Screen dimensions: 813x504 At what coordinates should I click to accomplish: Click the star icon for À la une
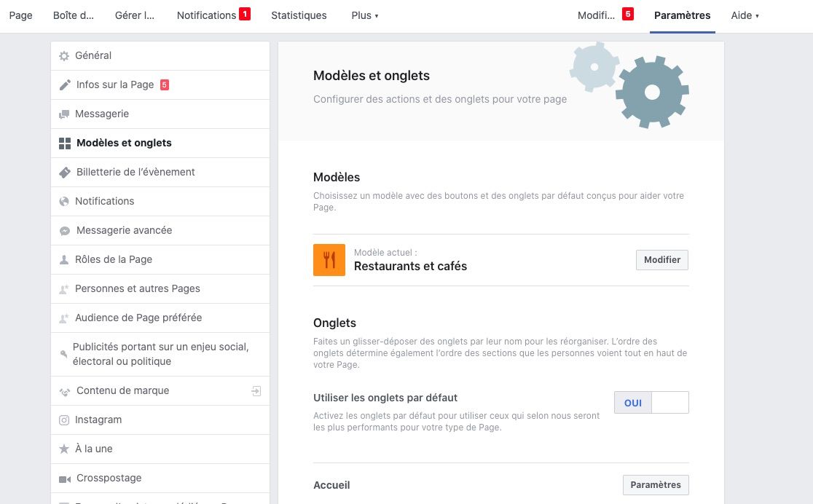click(x=64, y=449)
